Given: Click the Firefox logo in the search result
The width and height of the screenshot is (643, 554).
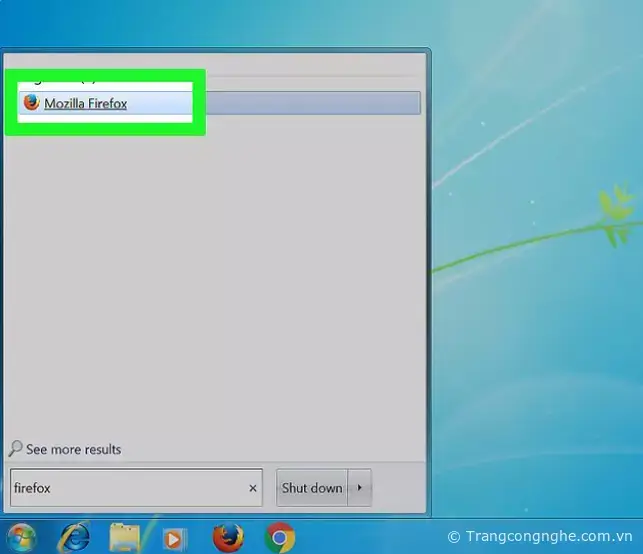Looking at the screenshot, I should pyautogui.click(x=31, y=103).
